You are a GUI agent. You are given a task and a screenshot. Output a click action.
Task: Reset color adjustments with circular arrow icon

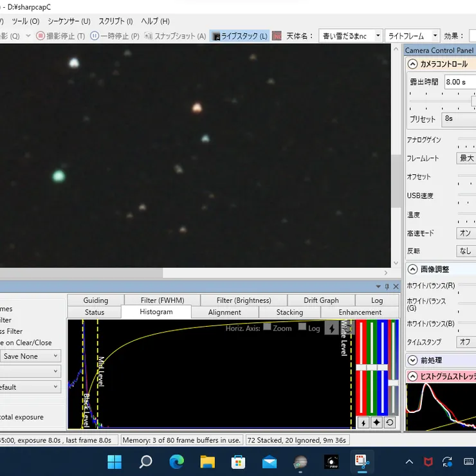coord(390,423)
